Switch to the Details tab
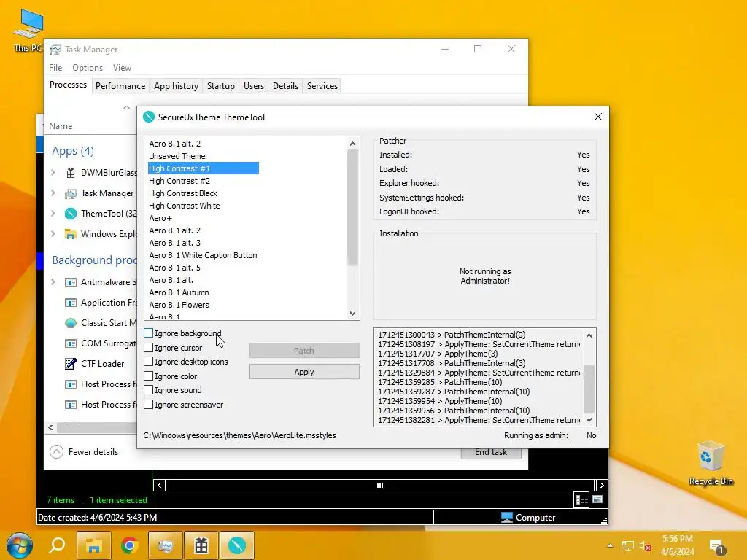The image size is (747, 560). tap(285, 86)
